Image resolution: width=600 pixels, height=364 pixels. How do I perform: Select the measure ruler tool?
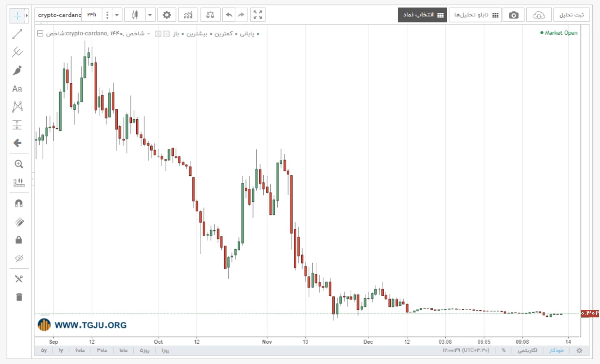click(19, 182)
